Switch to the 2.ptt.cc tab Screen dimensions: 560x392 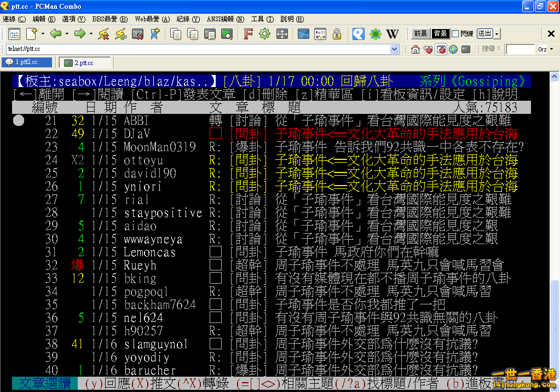pos(85,62)
